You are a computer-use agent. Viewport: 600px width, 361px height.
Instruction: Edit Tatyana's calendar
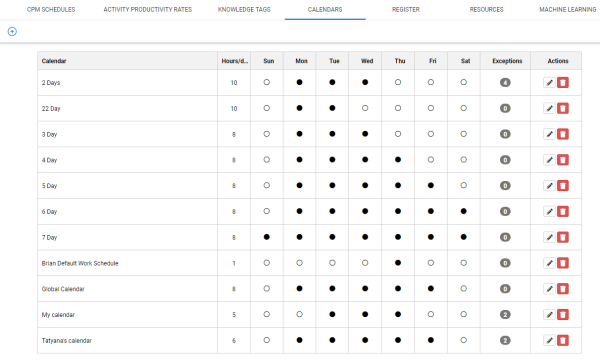pyautogui.click(x=549, y=340)
